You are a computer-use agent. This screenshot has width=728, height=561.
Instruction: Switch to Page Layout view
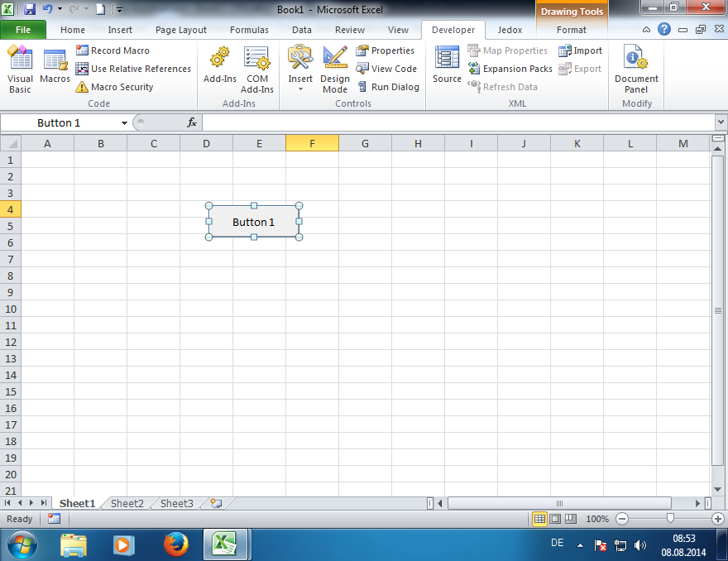[x=555, y=519]
